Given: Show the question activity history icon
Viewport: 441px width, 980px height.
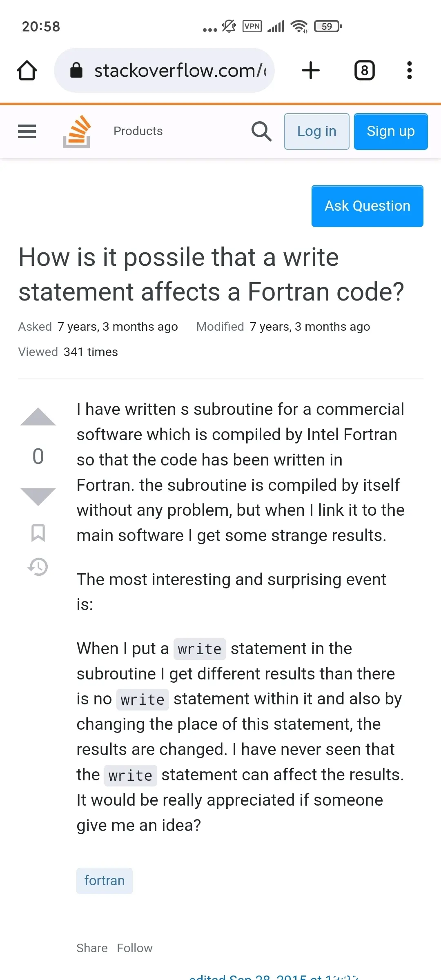Looking at the screenshot, I should click(38, 567).
